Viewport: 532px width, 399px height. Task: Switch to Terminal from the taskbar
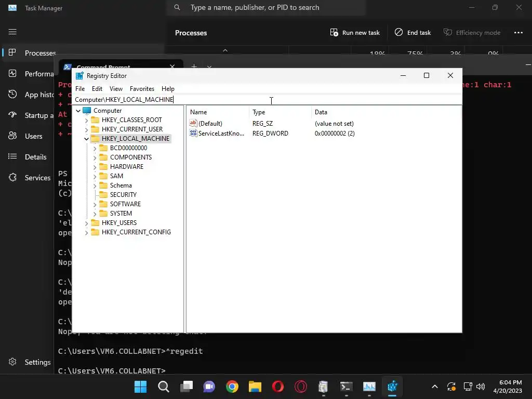pyautogui.click(x=347, y=387)
